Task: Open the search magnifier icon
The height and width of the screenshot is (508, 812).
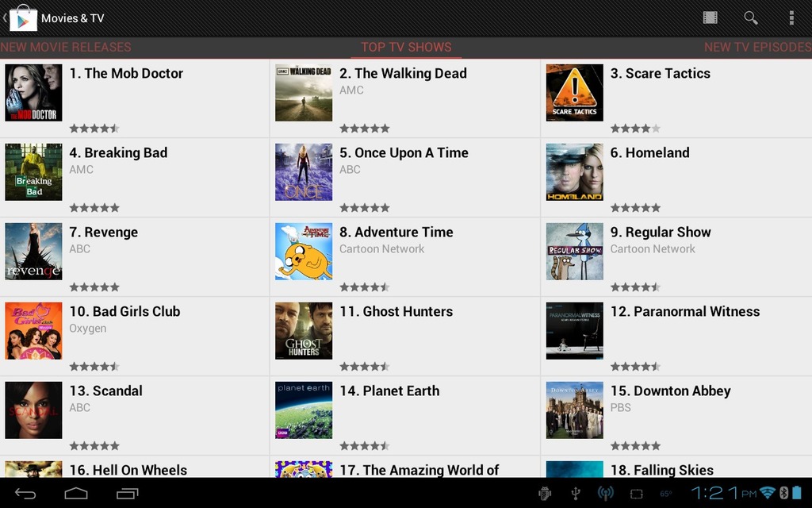Action: tap(750, 18)
